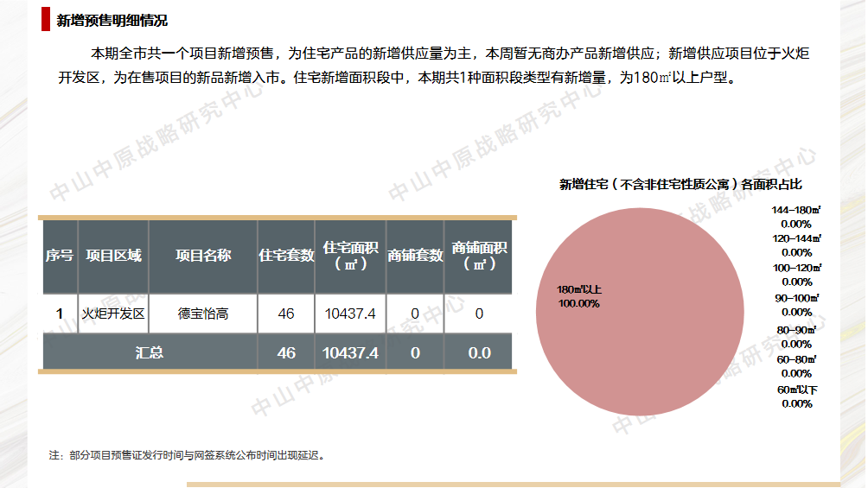Select the 汇总 summary row label
868x488 pixels.
150,352
